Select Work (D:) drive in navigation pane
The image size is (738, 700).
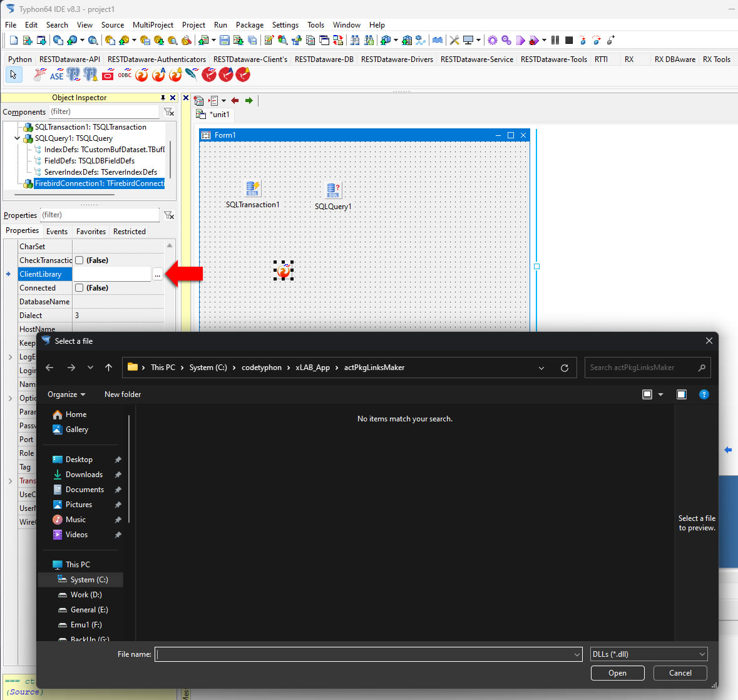pyautogui.click(x=86, y=595)
